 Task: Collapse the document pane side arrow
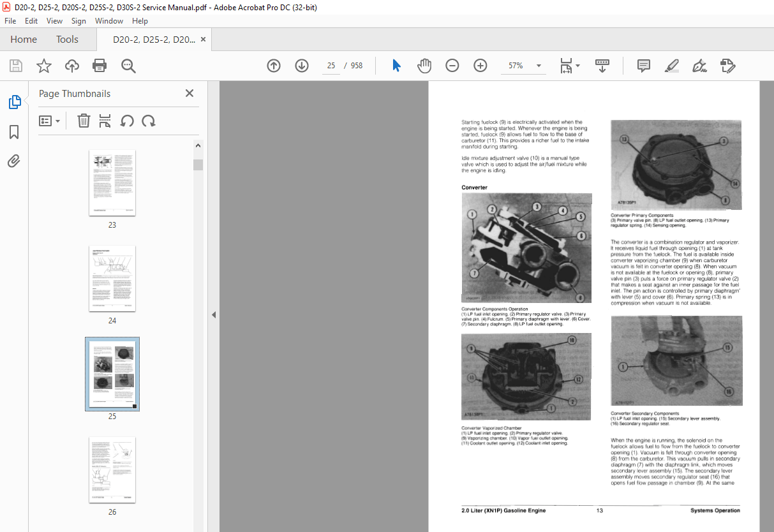coord(214,314)
